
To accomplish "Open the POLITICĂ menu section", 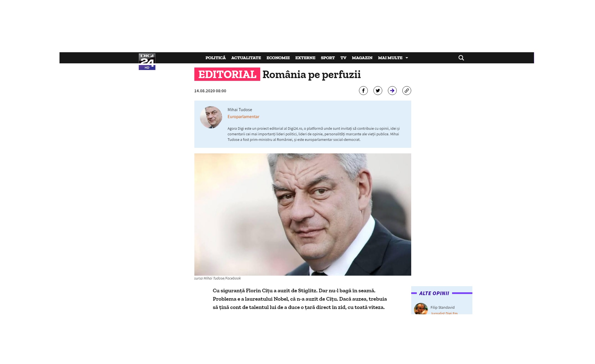I will [215, 58].
